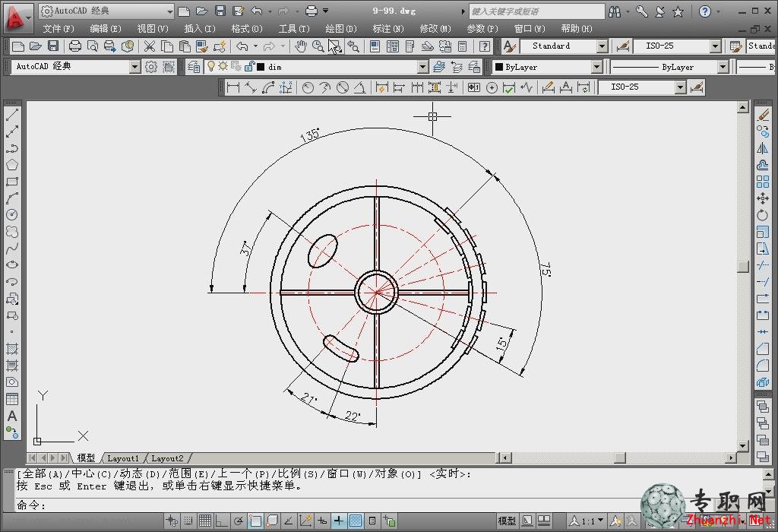Open the 格式(O) menu

pyautogui.click(x=247, y=29)
